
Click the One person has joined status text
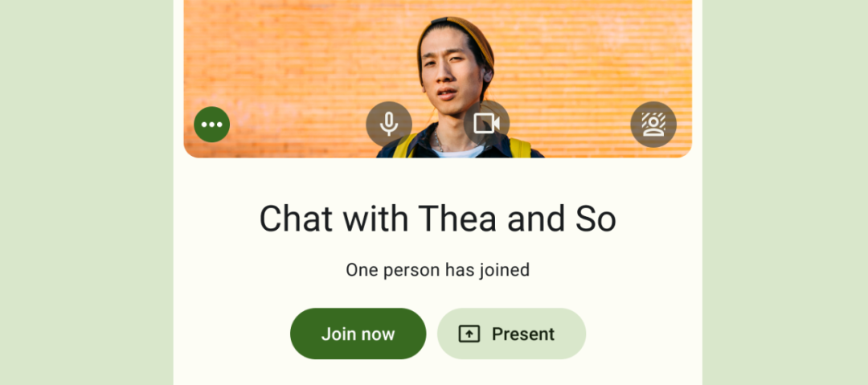click(x=438, y=270)
